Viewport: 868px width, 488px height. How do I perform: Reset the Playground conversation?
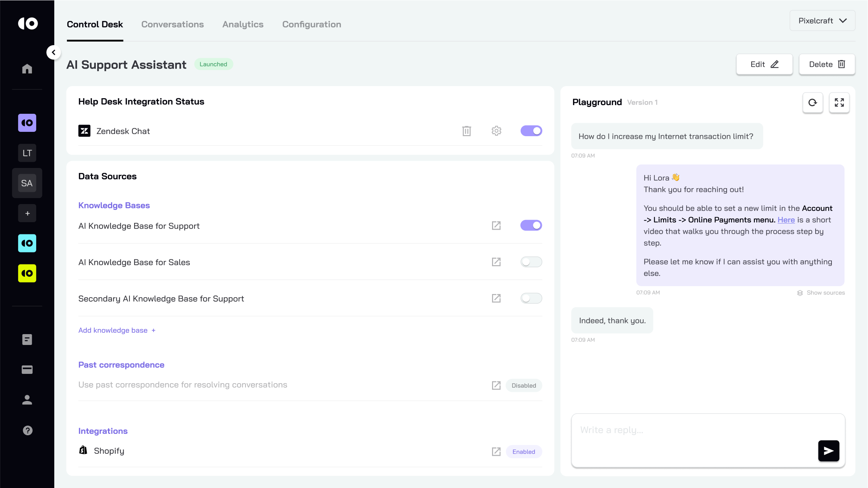pos(813,103)
